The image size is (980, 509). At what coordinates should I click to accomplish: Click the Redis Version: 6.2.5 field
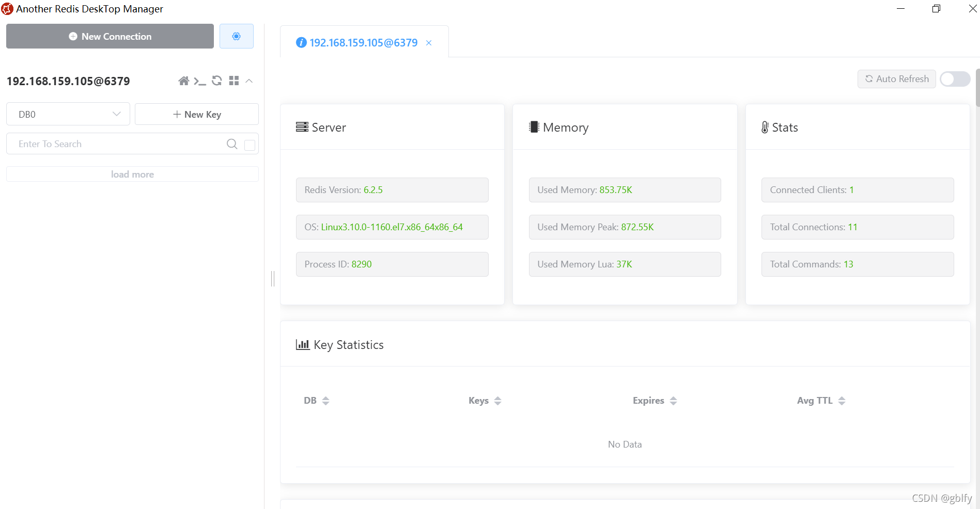tap(392, 190)
